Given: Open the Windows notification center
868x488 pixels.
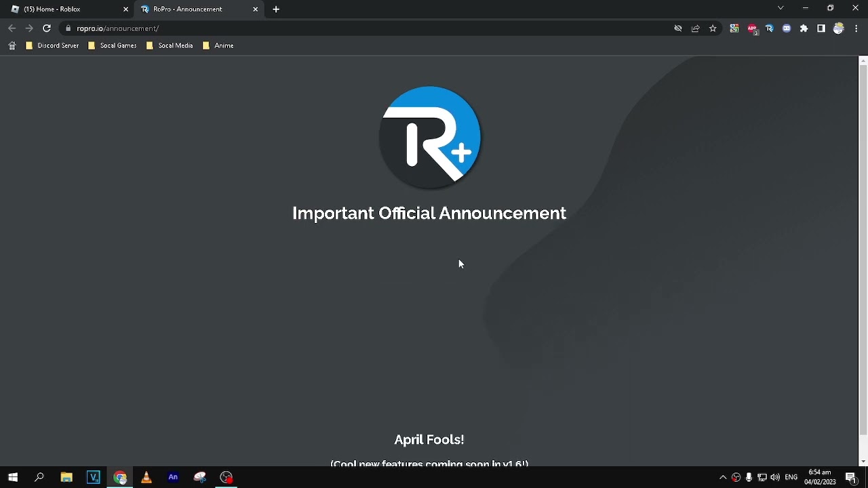Looking at the screenshot, I should (851, 477).
